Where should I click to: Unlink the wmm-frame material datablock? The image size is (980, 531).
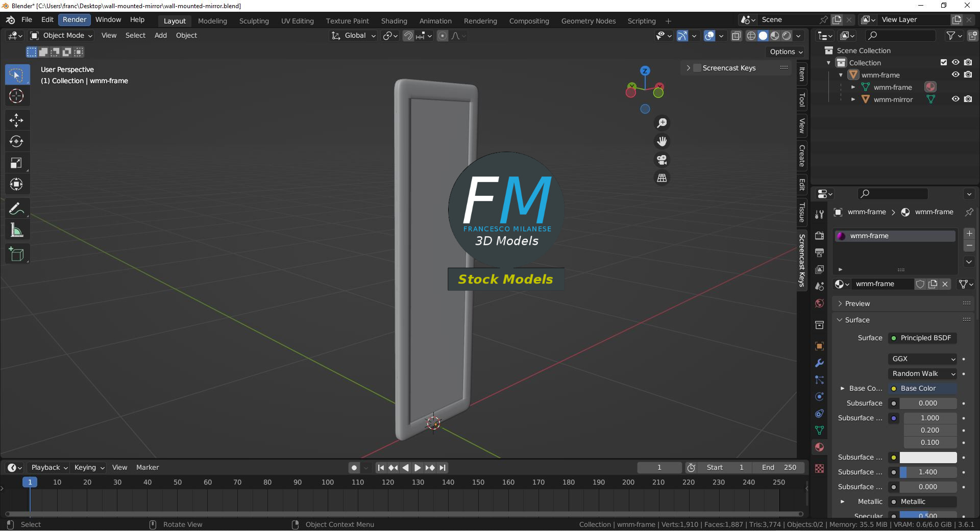click(945, 284)
